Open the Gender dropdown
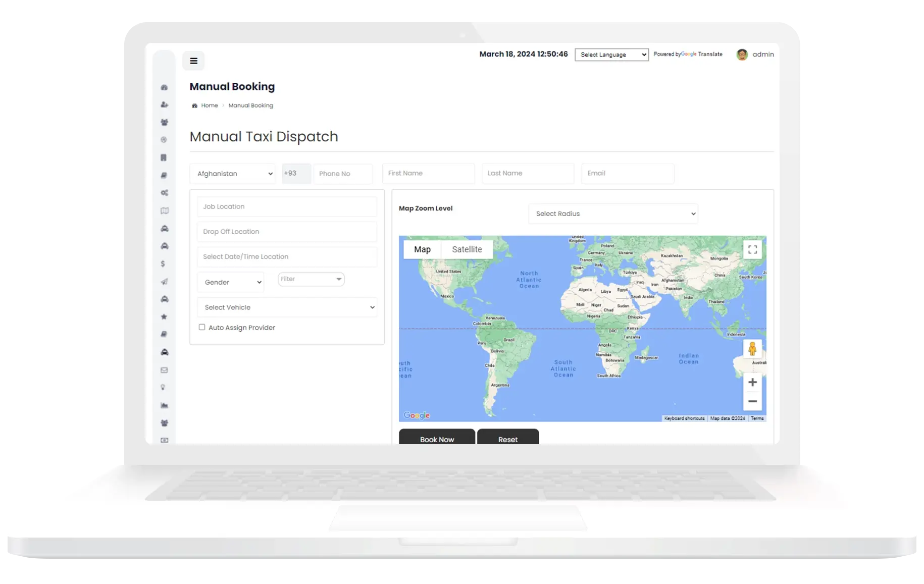 click(231, 282)
